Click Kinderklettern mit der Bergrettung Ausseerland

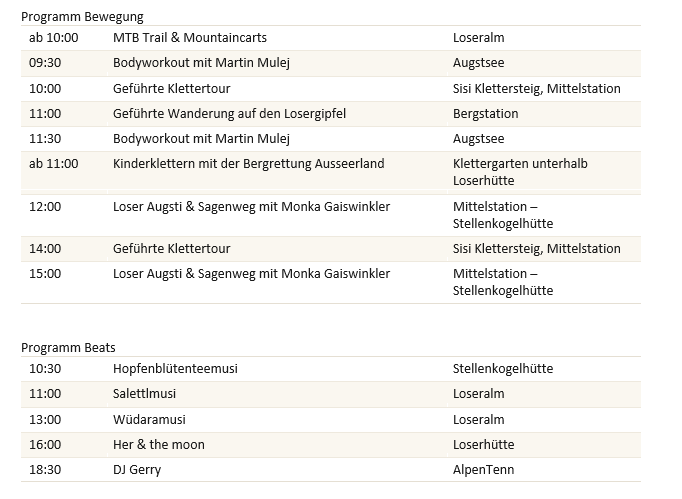248,164
